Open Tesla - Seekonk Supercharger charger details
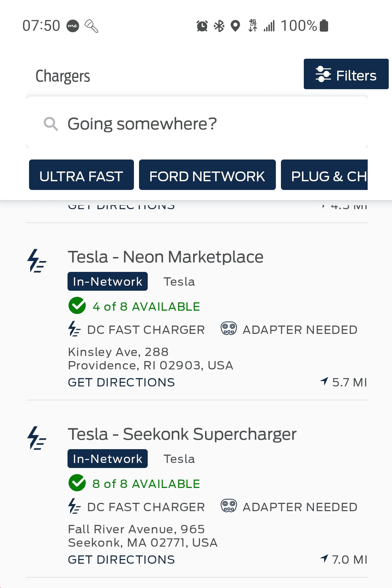This screenshot has width=392, height=588. 182,434
